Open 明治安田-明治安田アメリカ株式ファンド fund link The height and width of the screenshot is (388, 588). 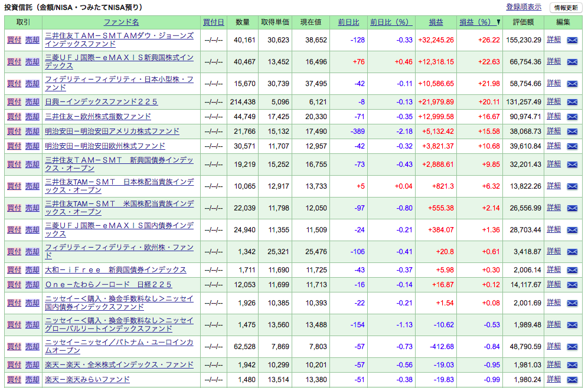click(x=112, y=131)
